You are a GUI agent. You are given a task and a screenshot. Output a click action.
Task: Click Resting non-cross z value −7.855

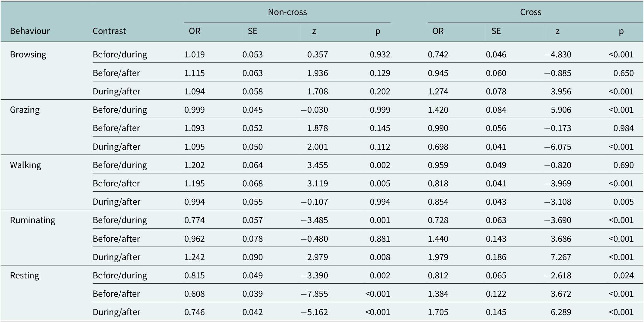coord(314,294)
